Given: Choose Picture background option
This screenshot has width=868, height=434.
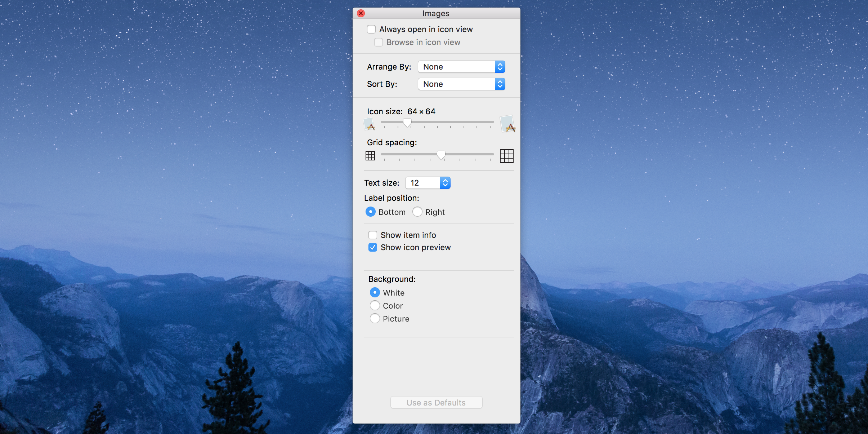Looking at the screenshot, I should tap(375, 318).
